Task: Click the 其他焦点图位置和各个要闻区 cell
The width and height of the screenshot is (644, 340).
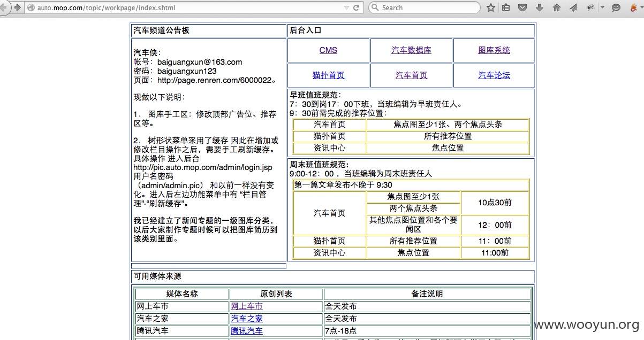Action: [x=413, y=225]
